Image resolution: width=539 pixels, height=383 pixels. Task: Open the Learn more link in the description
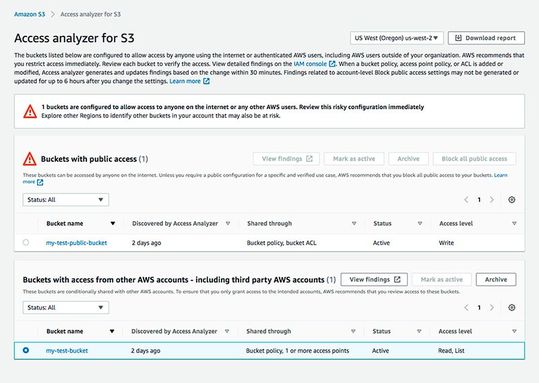tap(185, 81)
